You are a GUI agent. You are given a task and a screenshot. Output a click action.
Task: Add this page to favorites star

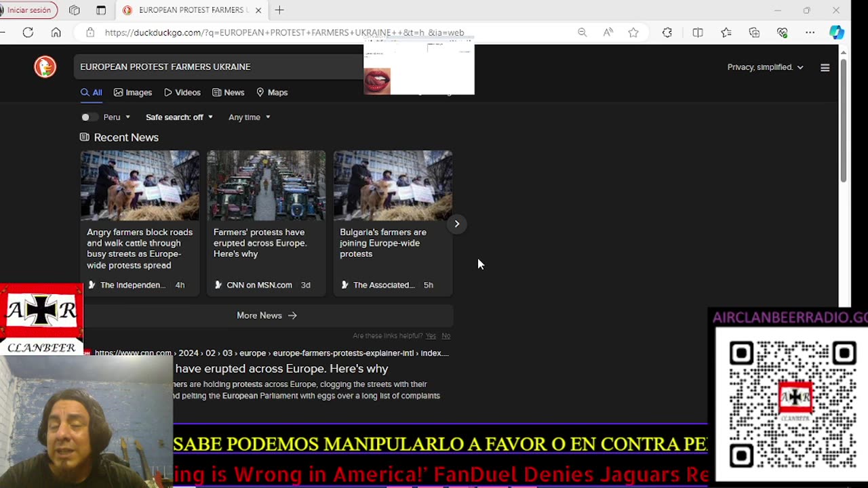click(x=633, y=32)
